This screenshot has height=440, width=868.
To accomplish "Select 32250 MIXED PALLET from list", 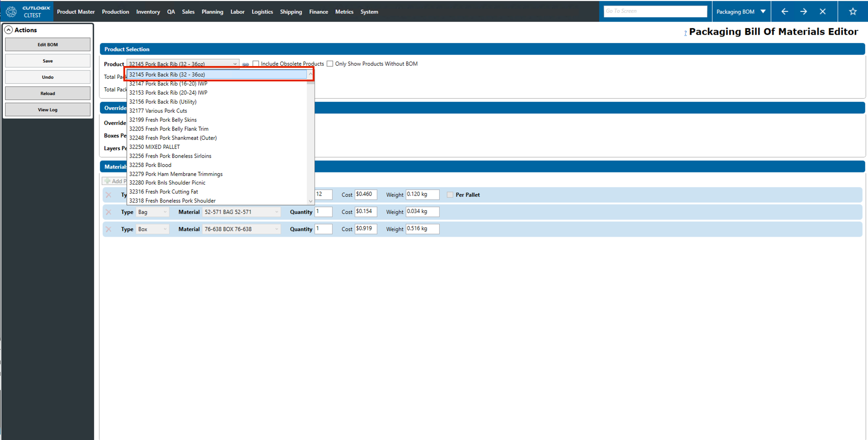I will pyautogui.click(x=155, y=147).
